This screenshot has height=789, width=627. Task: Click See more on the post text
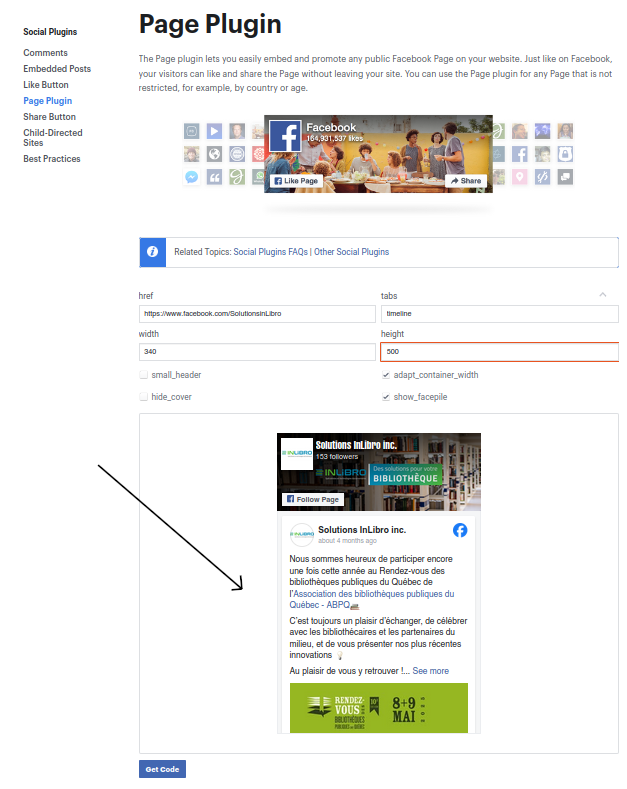[x=431, y=671]
